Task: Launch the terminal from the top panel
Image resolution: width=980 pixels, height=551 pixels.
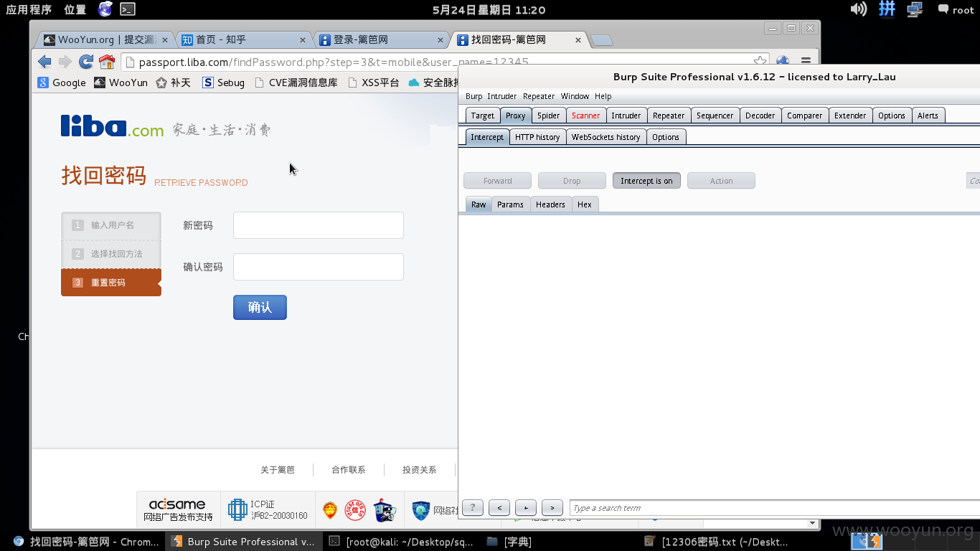Action: pos(127,9)
